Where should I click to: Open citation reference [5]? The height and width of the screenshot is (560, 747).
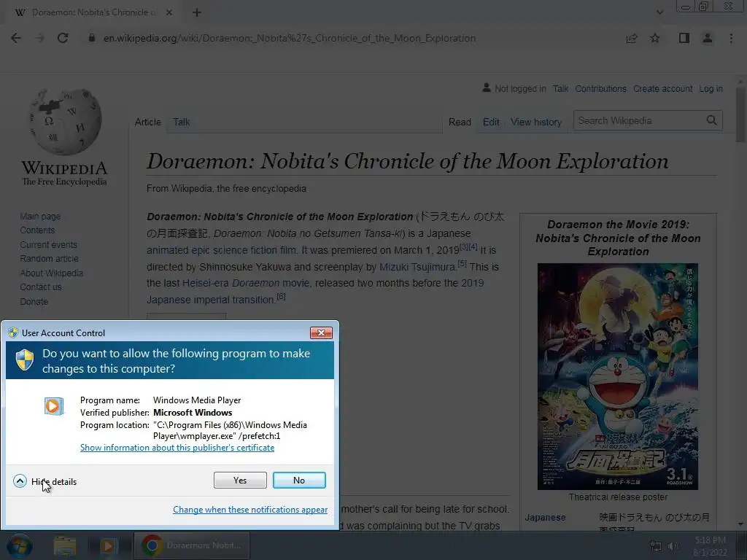click(x=462, y=263)
